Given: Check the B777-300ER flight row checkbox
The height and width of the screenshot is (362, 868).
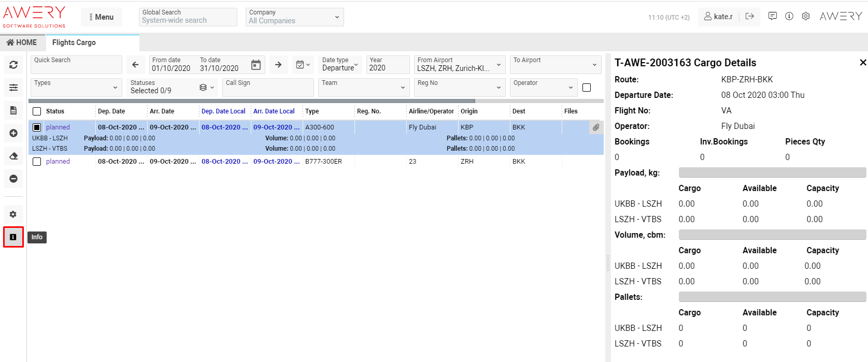Looking at the screenshot, I should 37,162.
